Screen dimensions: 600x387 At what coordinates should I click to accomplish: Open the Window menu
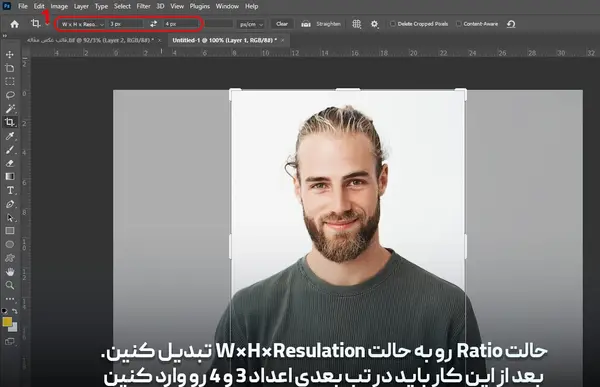(227, 6)
